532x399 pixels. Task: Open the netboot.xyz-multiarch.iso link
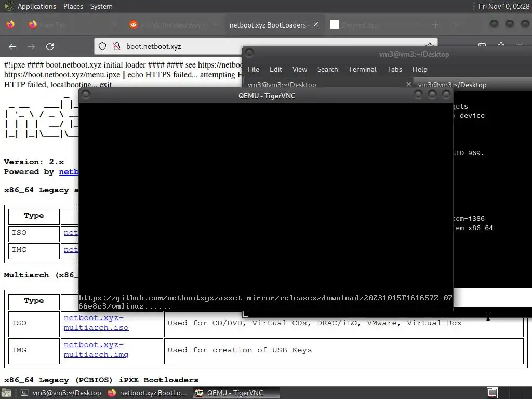pyautogui.click(x=96, y=323)
